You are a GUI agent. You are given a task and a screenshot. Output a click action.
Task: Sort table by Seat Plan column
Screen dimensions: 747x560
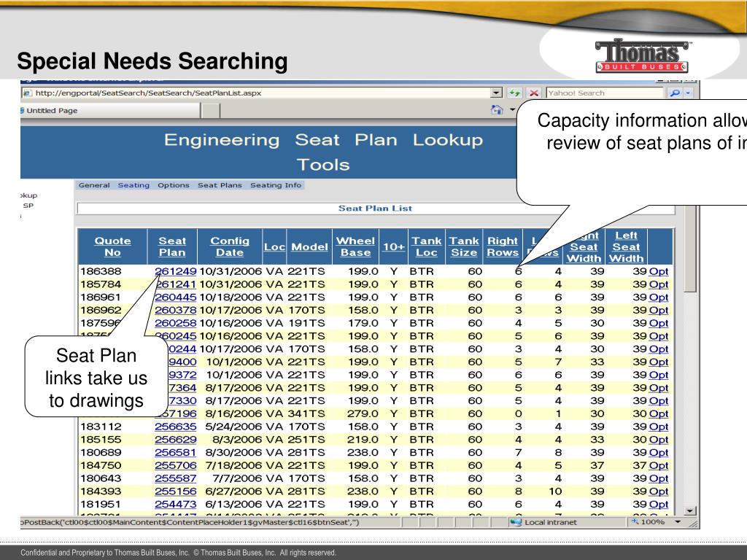pos(172,246)
